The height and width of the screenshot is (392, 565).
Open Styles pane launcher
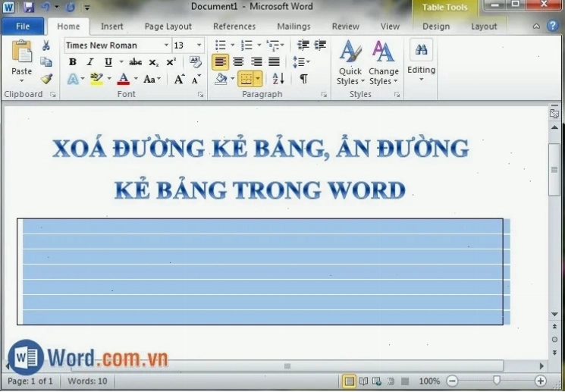point(397,95)
